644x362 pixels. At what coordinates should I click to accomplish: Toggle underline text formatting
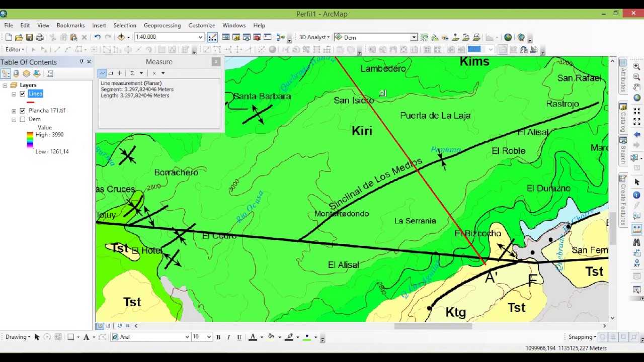click(239, 337)
